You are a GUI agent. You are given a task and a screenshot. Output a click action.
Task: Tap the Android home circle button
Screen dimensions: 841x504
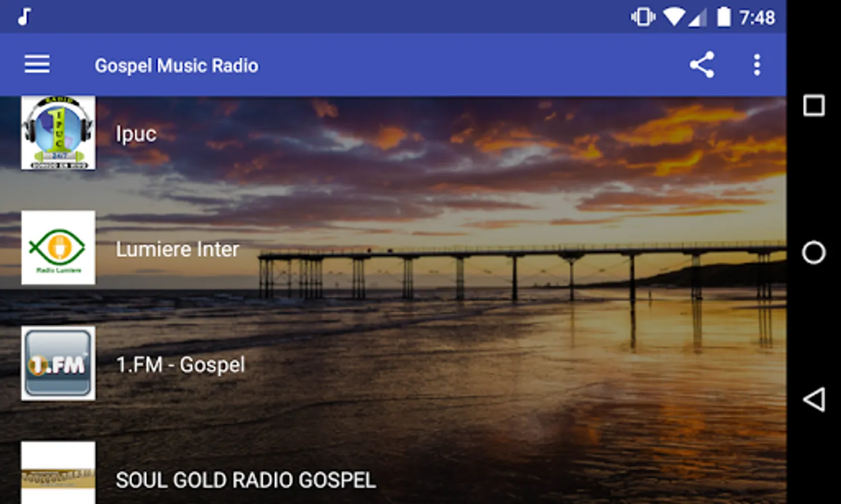click(814, 253)
